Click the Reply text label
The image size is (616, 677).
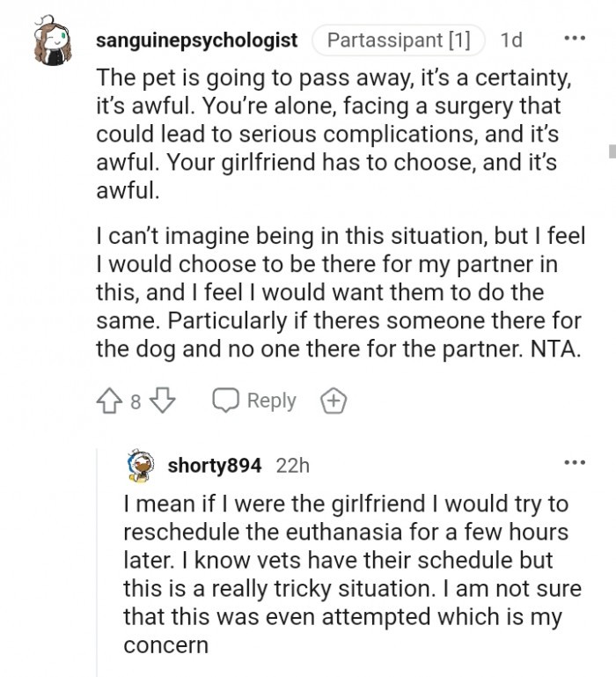(x=271, y=401)
